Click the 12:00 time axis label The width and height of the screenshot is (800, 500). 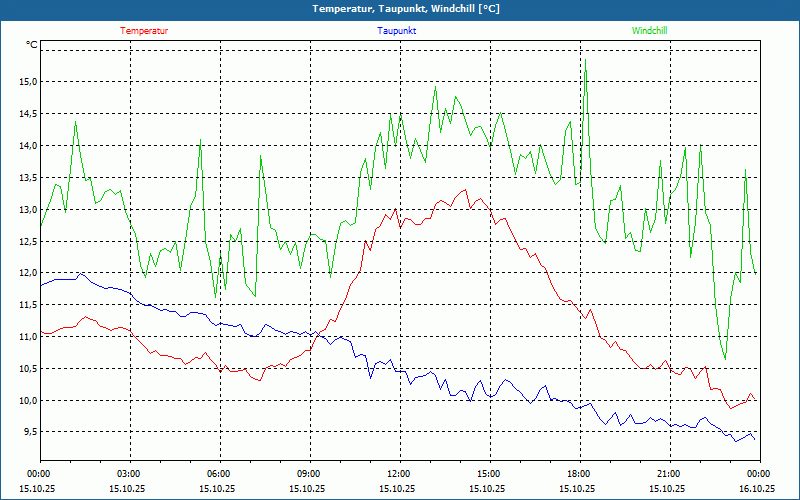pyautogui.click(x=399, y=474)
